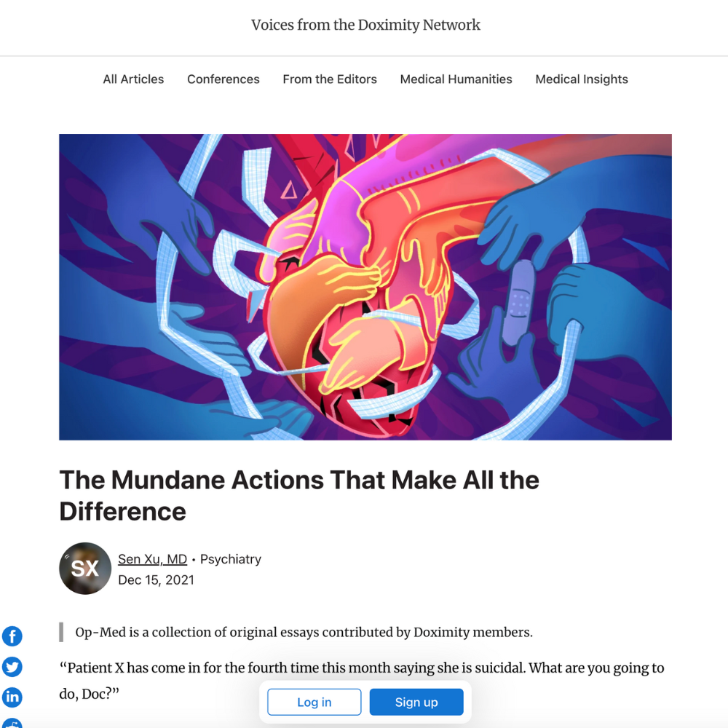Click the Op-Med collection description quote
The width and height of the screenshot is (728, 728).
point(304,633)
